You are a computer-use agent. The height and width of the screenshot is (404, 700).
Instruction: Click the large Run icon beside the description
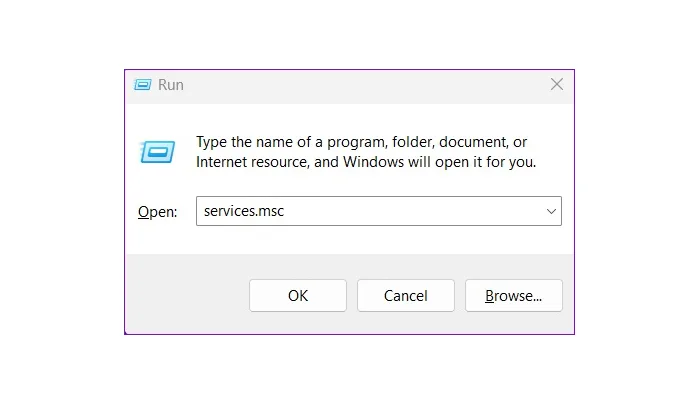pos(156,151)
